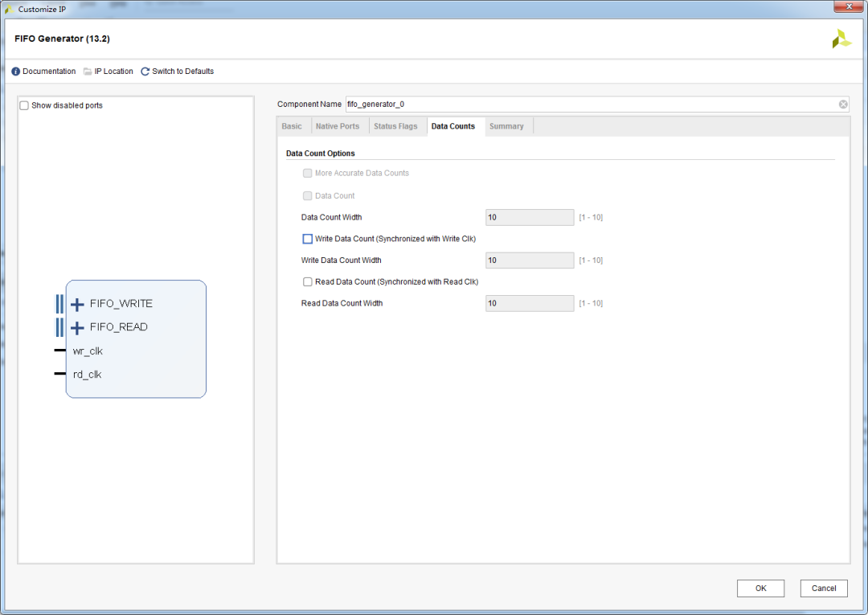Screen dimensions: 868x615
Task: Click the Cancel button
Action: 824,588
